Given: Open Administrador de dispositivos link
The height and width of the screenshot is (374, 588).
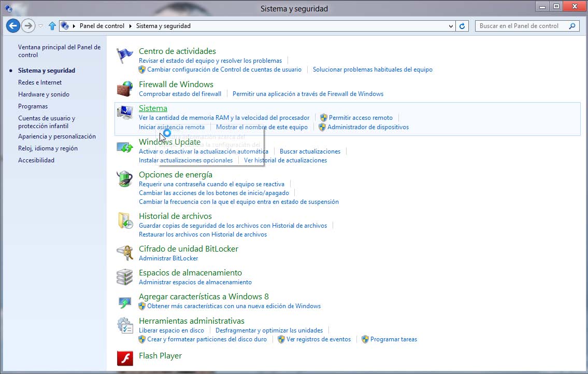Looking at the screenshot, I should point(368,127).
